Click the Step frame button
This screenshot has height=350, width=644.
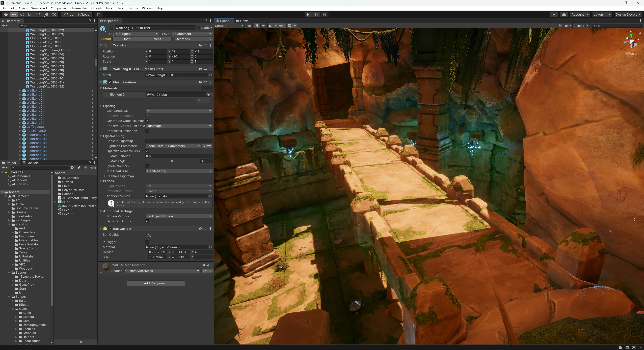tap(324, 14)
